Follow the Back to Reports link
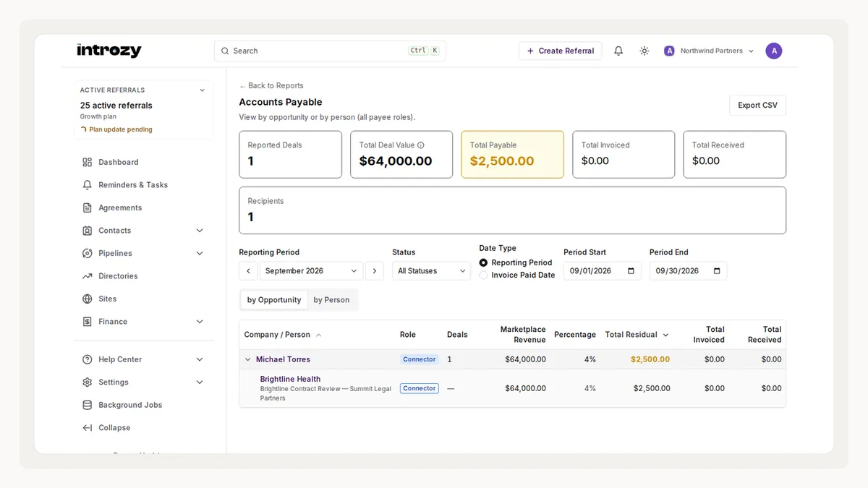868x488 pixels. pyautogui.click(x=271, y=85)
